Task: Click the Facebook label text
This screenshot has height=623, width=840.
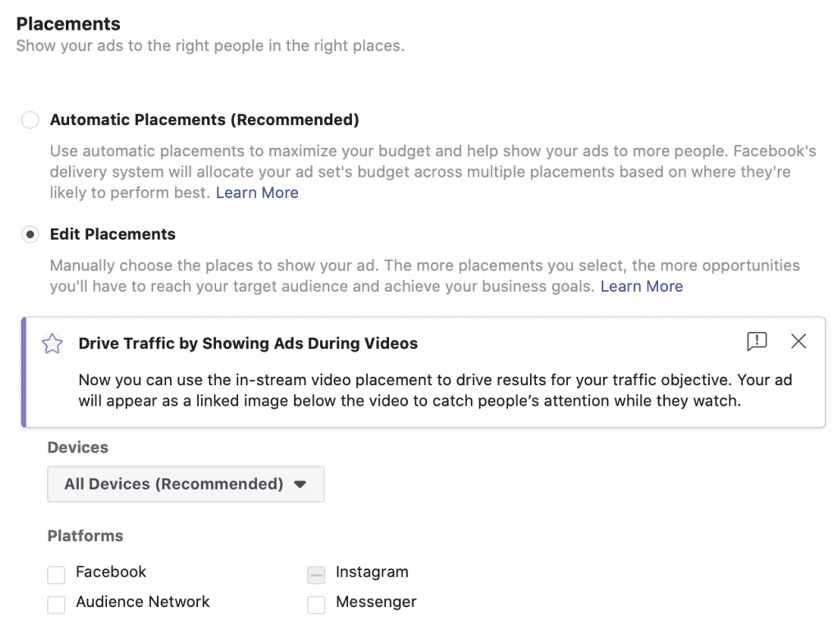Action: (x=111, y=572)
